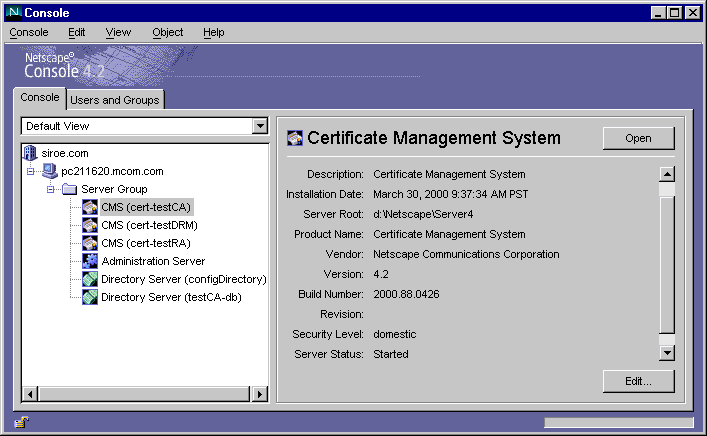Minimize the Console window
Screen dimensions: 707x436
click(658, 13)
